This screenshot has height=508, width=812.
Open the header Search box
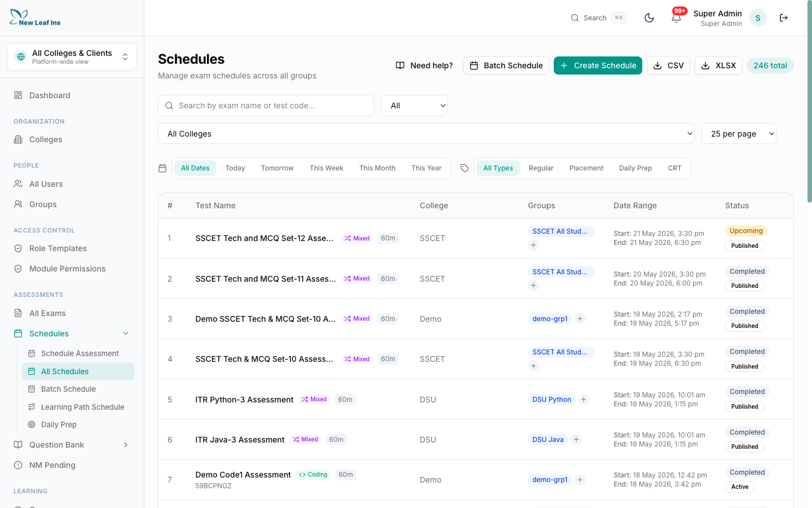coord(598,18)
